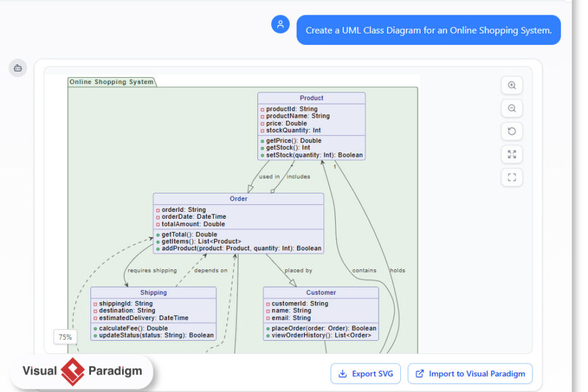The image size is (588, 392).
Task: Click the zoom in icon
Action: pyautogui.click(x=511, y=85)
